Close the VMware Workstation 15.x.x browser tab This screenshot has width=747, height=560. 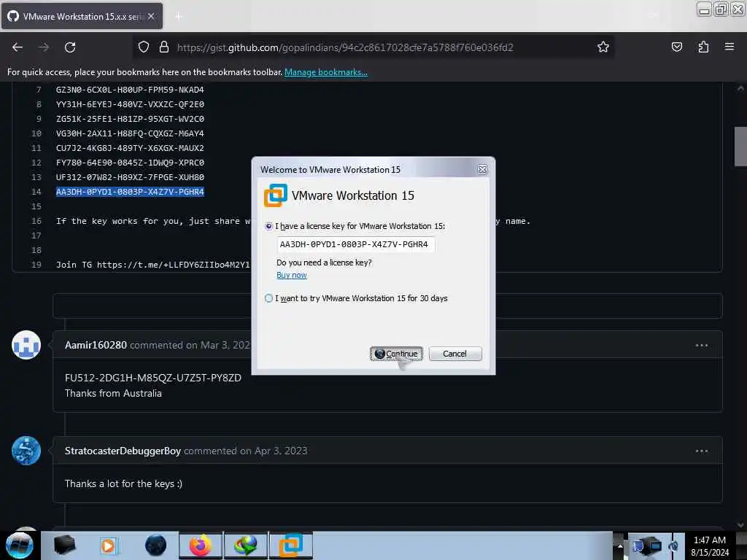point(151,16)
